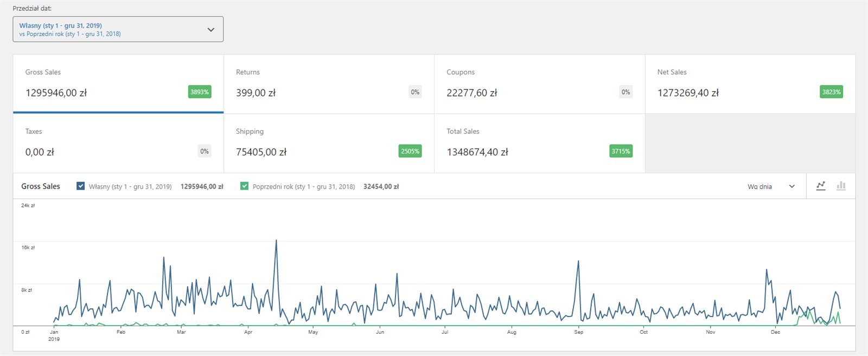Click the 3715% Total Sales change badge

[621, 151]
